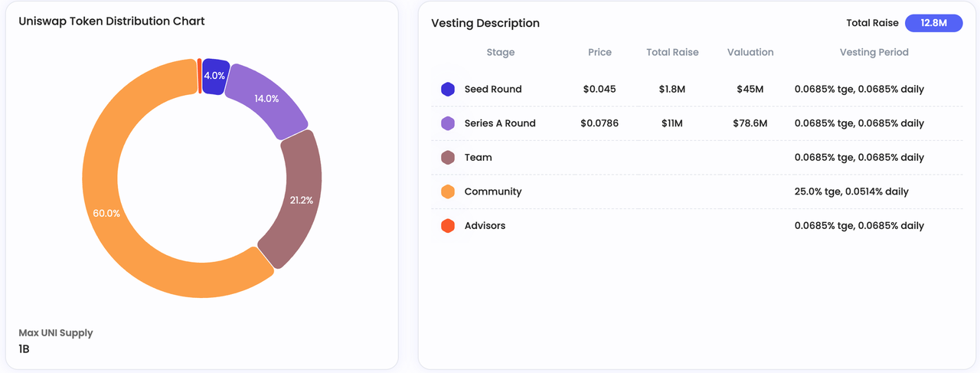Viewport: 980px width, 373px height.
Task: Click the 12.8M Total Raise badge
Action: coord(933,23)
